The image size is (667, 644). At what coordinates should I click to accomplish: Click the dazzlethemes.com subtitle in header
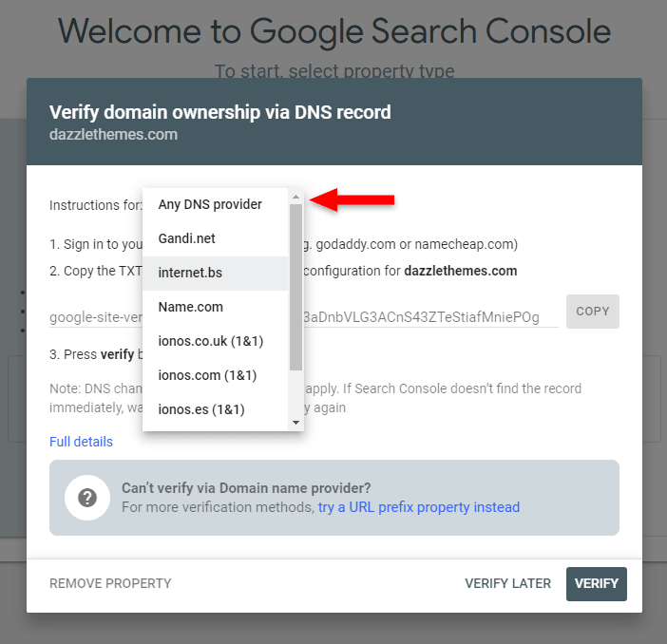[114, 135]
